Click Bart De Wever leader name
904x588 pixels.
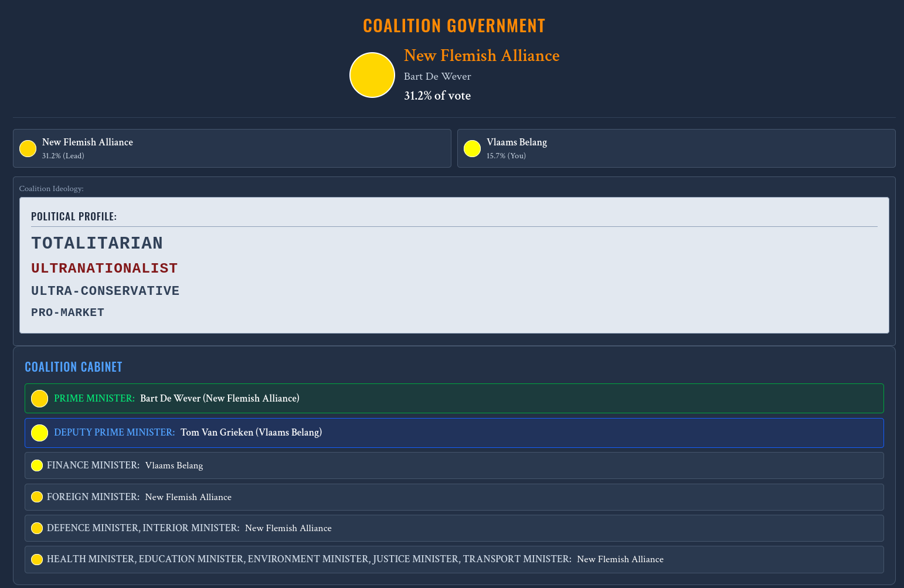point(437,76)
